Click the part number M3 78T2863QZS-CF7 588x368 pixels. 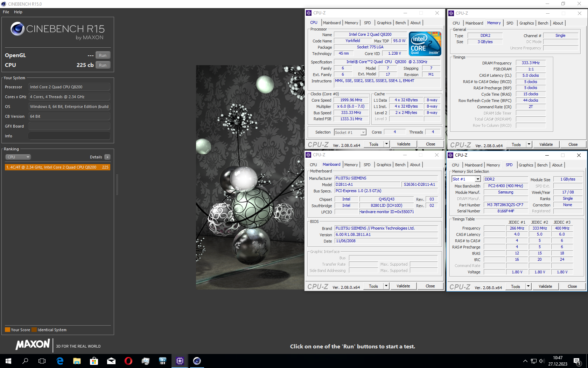pyautogui.click(x=505, y=205)
